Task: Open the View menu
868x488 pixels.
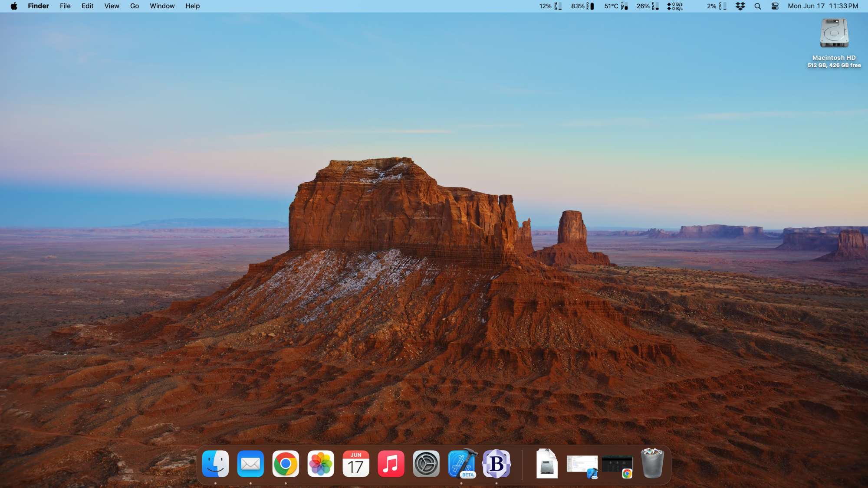Action: pos(112,6)
